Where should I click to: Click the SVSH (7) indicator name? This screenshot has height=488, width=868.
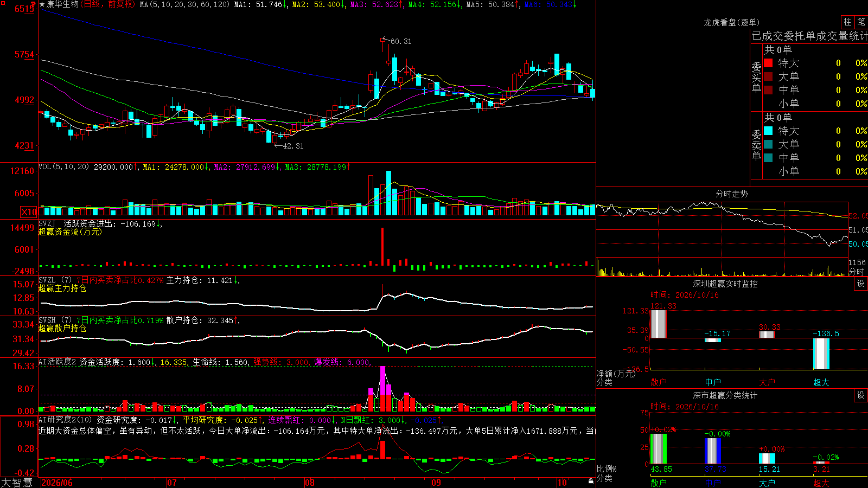[x=55, y=320]
